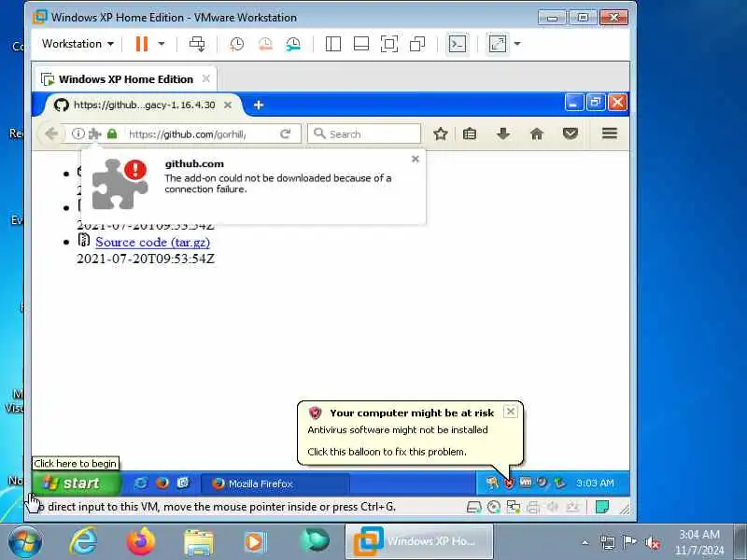Pause the virtual machine with the orange button

(142, 44)
